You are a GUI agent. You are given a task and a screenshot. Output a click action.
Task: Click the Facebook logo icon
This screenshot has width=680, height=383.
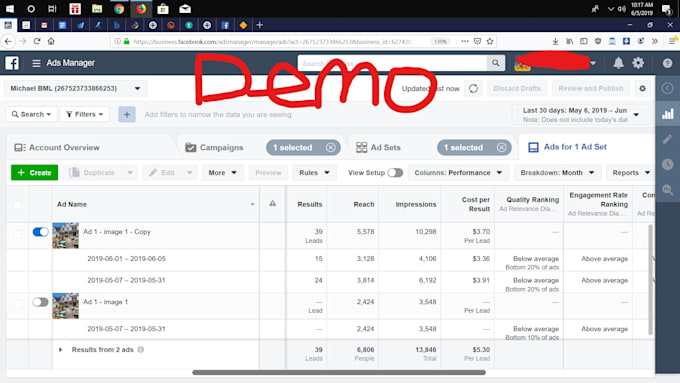pyautogui.click(x=12, y=63)
